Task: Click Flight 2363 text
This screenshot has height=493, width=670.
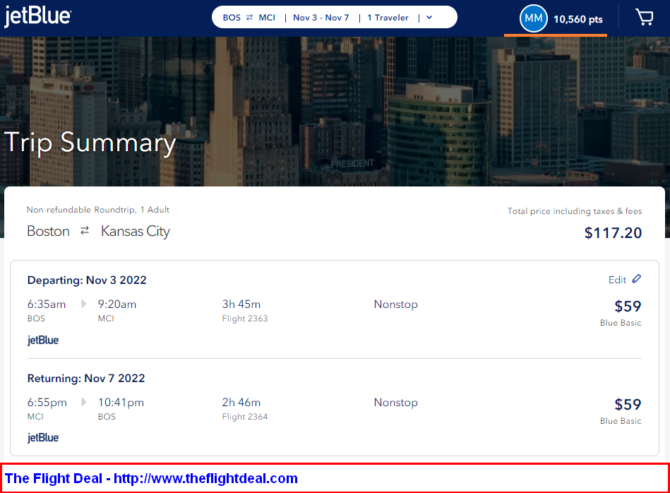Action: coord(245,319)
